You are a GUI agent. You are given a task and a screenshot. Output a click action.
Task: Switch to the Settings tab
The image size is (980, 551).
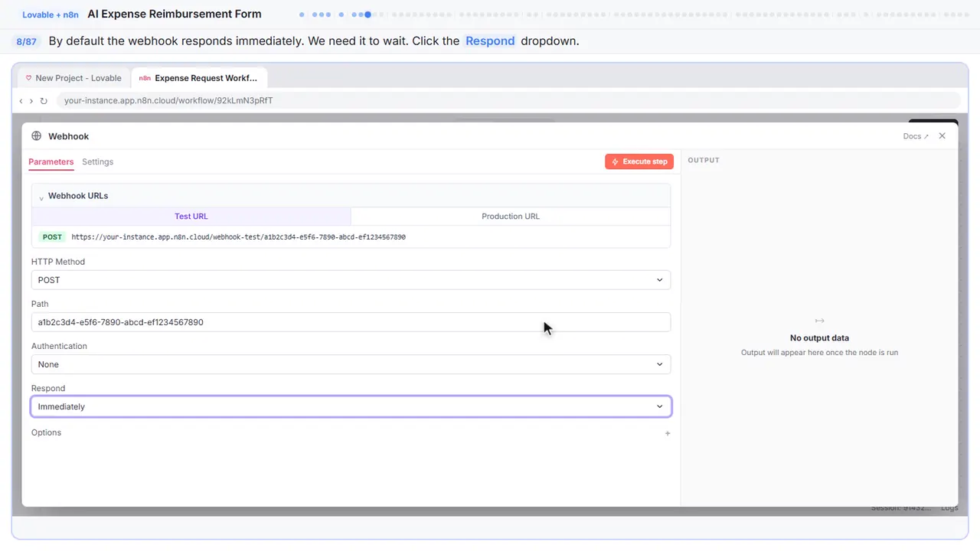[97, 161]
